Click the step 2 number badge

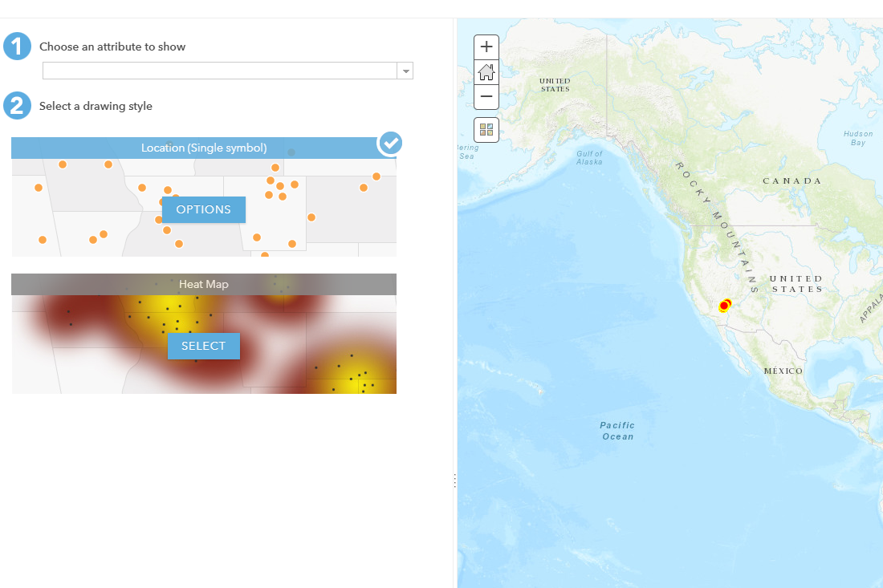[x=17, y=106]
